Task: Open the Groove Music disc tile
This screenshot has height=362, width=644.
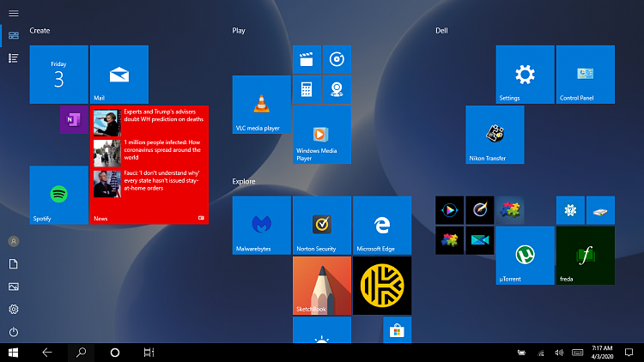Action: (337, 59)
